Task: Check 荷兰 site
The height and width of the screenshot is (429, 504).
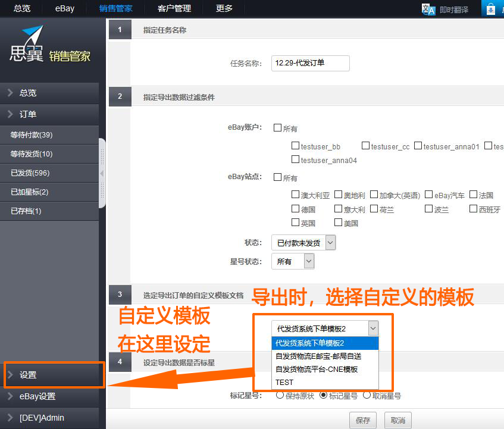Action: 374,209
